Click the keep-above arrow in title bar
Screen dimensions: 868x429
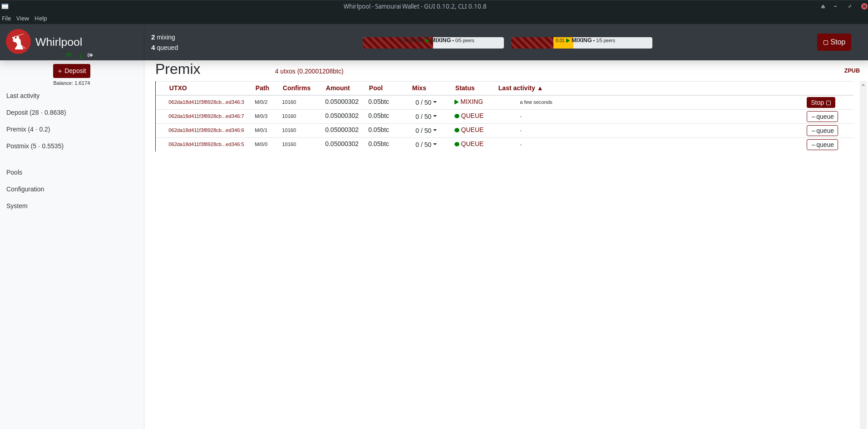coord(823,6)
